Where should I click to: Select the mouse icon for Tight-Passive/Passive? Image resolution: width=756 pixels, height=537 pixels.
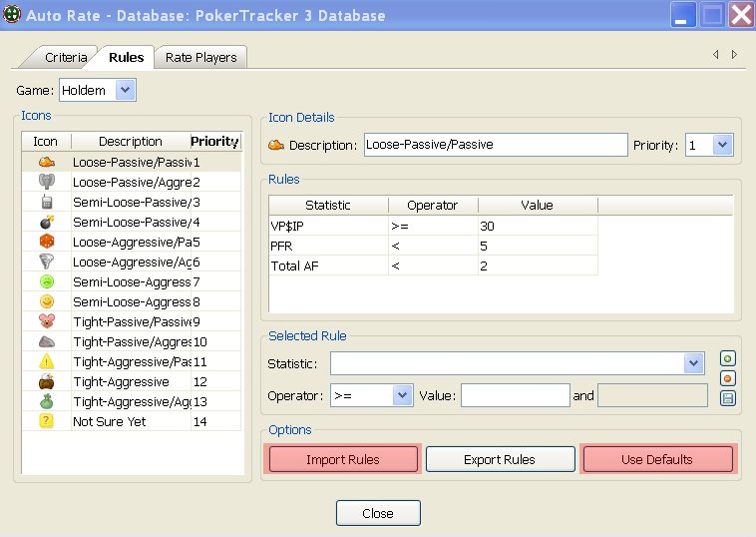(47, 321)
